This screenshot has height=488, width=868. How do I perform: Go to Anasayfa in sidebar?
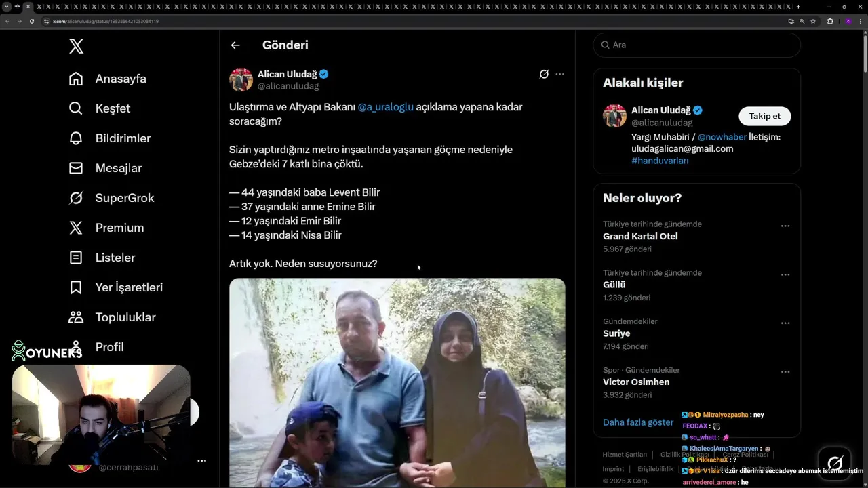tap(108, 79)
